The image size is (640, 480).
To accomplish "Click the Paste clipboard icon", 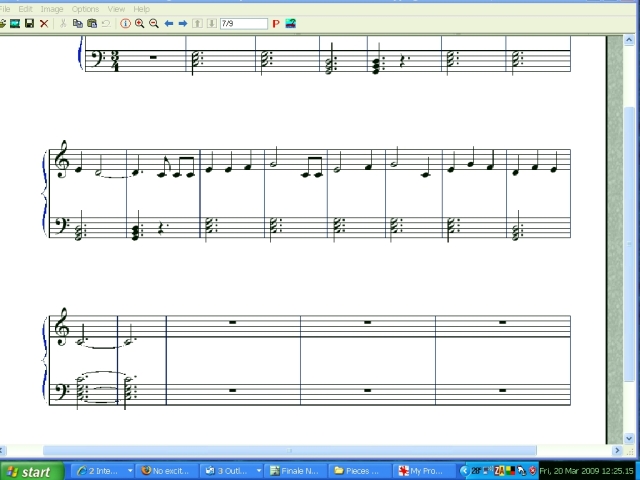I will [x=92, y=23].
